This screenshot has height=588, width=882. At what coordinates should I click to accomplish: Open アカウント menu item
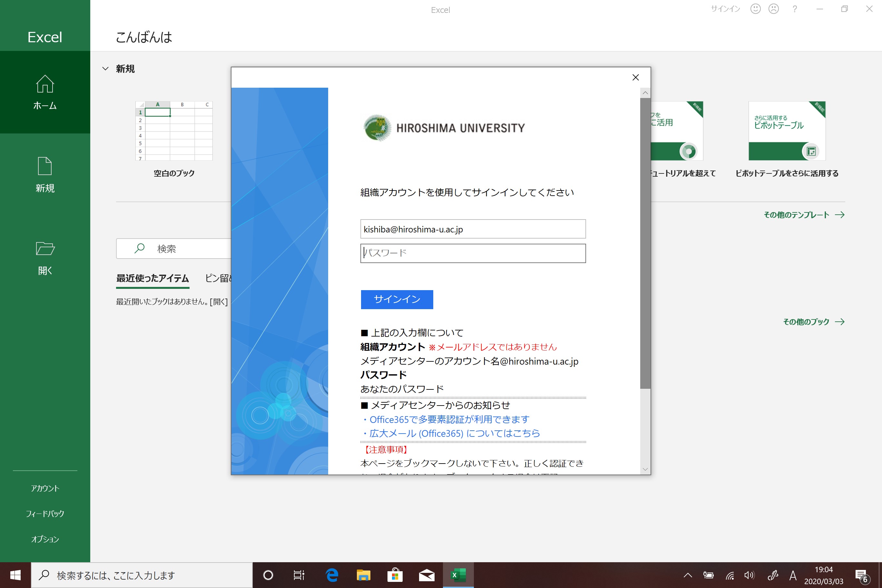pyautogui.click(x=45, y=488)
